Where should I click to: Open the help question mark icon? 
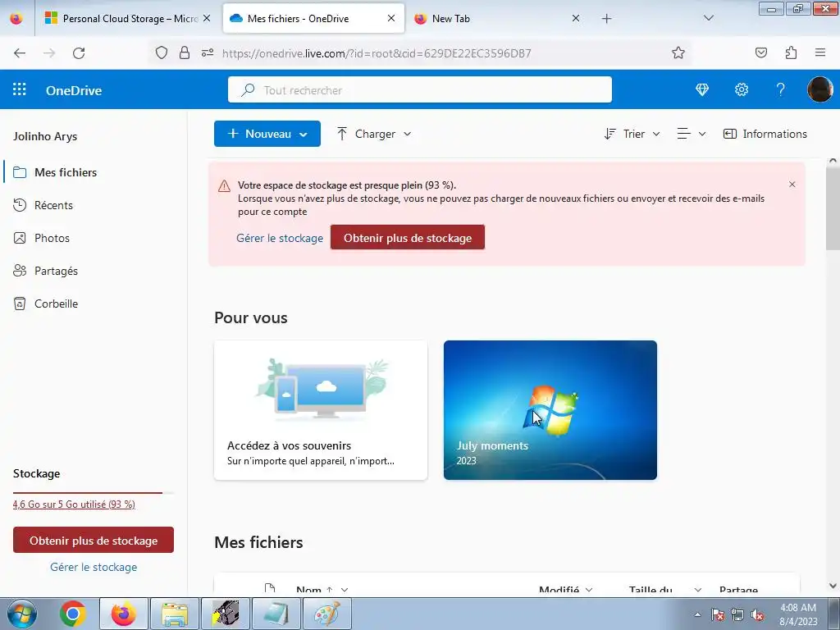tap(781, 89)
